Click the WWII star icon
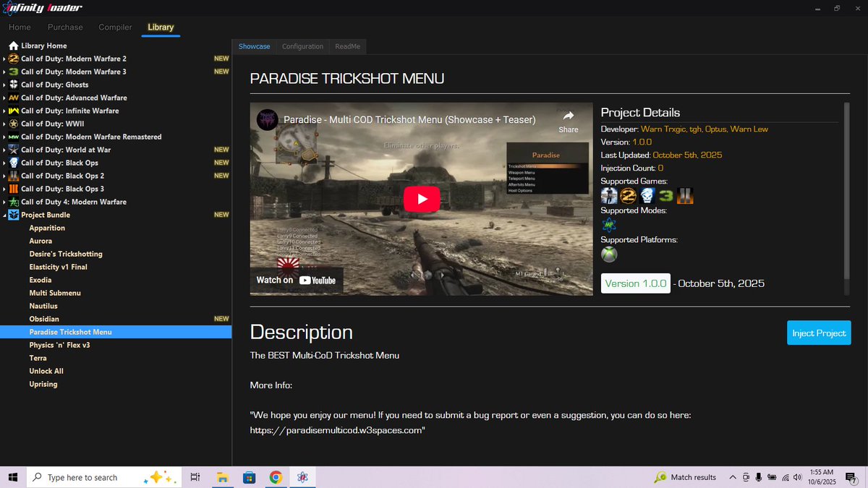Viewport: 868px width, 488px height. tap(14, 124)
